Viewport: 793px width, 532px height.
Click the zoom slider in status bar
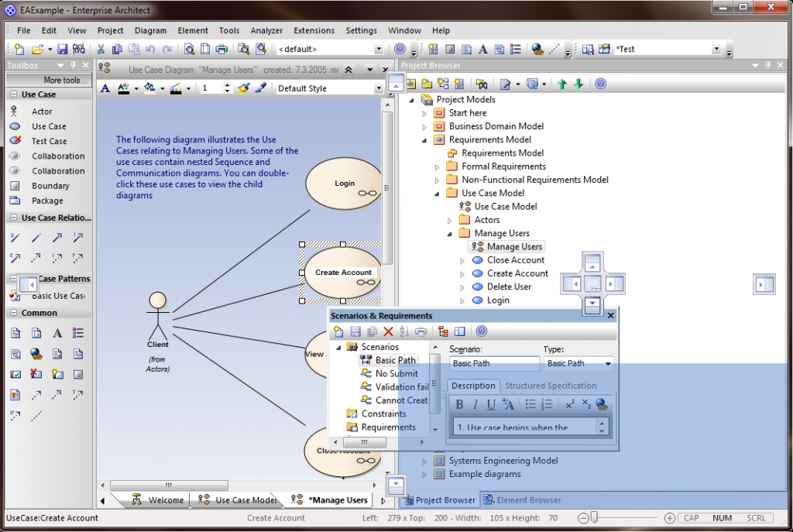pos(595,517)
